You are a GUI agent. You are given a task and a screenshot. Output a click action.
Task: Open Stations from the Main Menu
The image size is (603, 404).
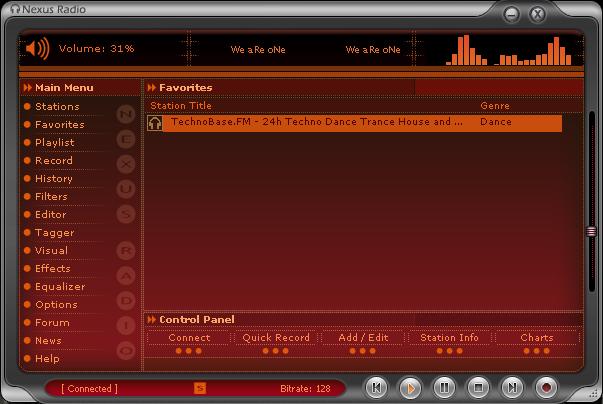pos(57,106)
